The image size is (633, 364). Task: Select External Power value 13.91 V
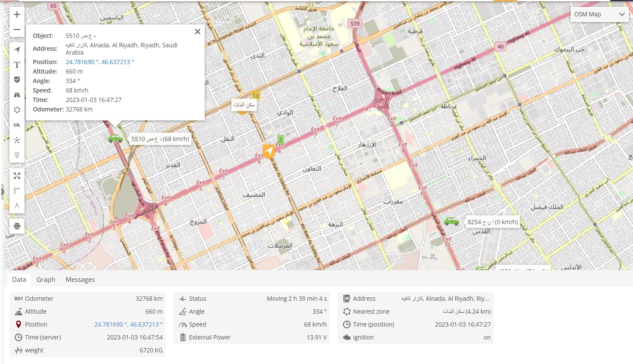[x=317, y=337]
